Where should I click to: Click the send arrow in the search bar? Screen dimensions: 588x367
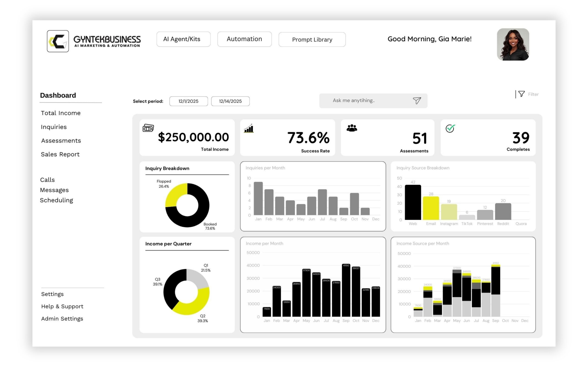click(x=417, y=100)
